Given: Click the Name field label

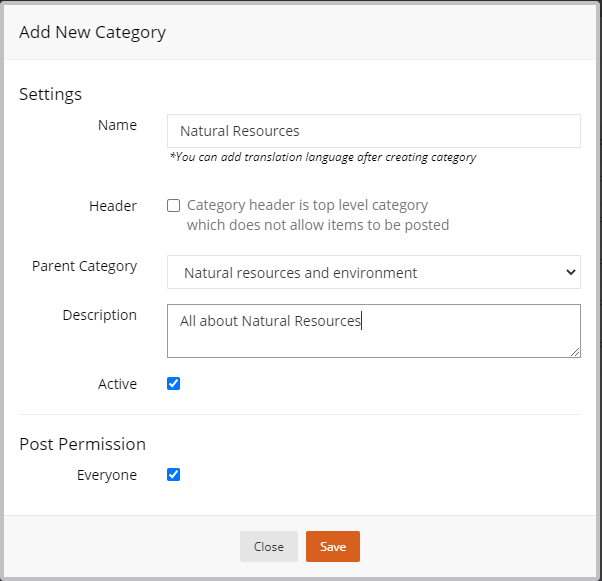Looking at the screenshot, I should [117, 125].
